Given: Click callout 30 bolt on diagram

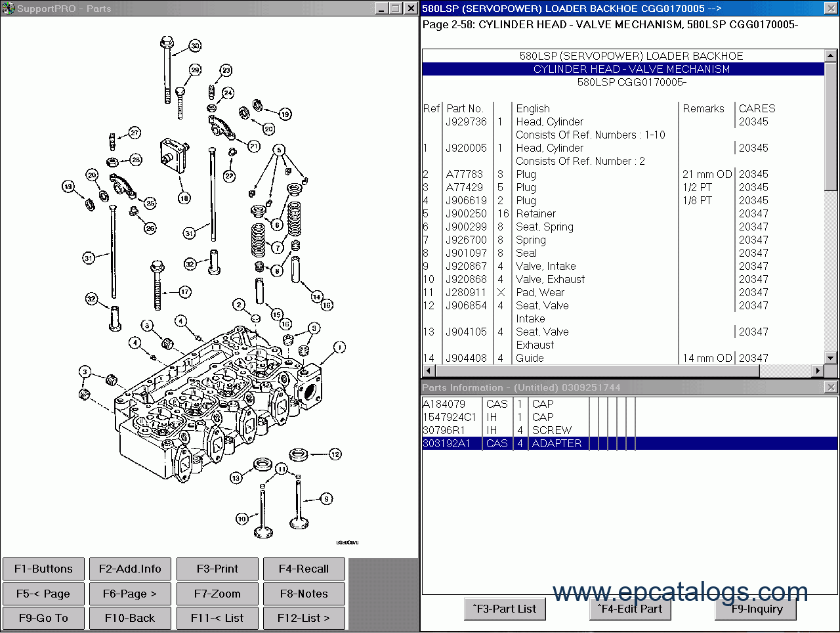Looking at the screenshot, I should [x=195, y=46].
